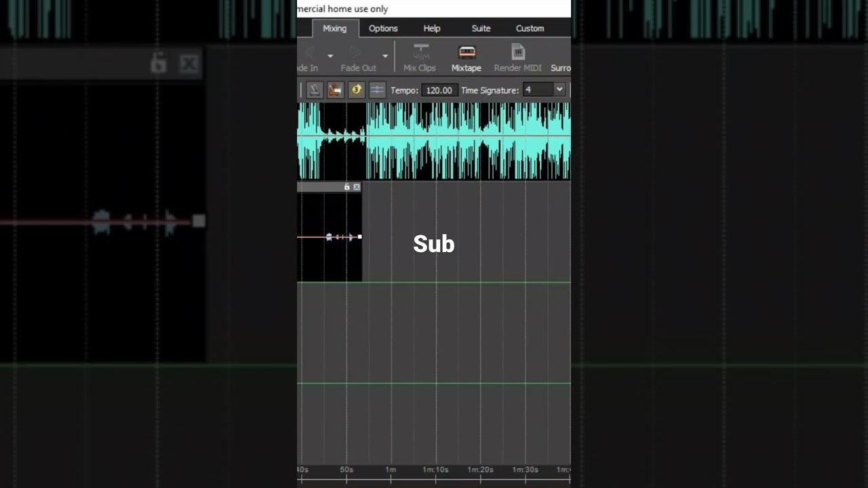This screenshot has width=868, height=488.
Task: Open the Help tab
Action: coord(432,28)
